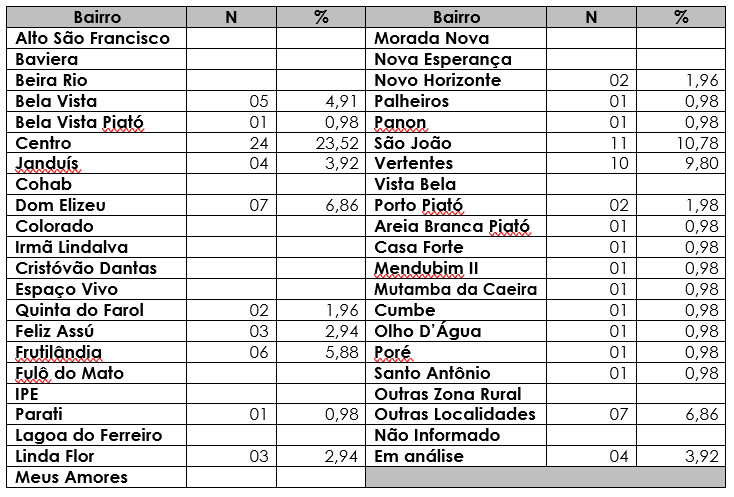Select the Meus Amores bairro cell
The width and height of the screenshot is (734, 497).
[96, 477]
